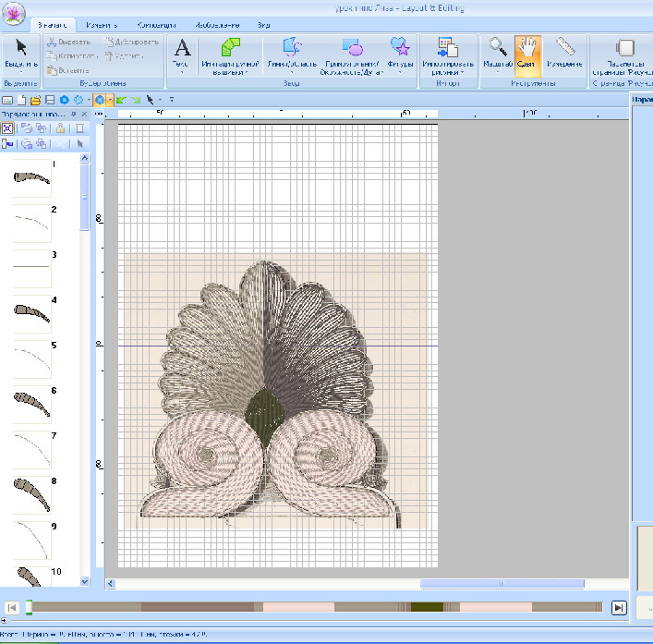This screenshot has height=644, width=653.
Task: Click the new blank document icon
Action: (x=21, y=99)
